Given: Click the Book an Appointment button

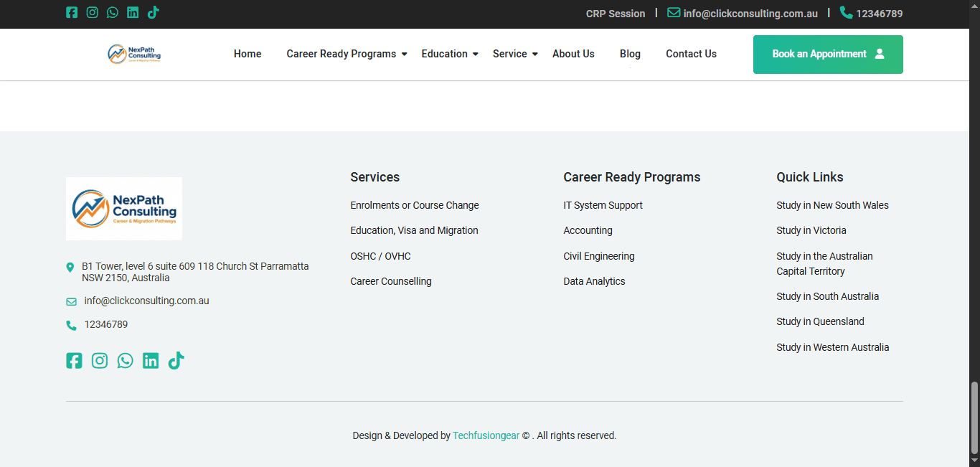Looking at the screenshot, I should tap(827, 55).
